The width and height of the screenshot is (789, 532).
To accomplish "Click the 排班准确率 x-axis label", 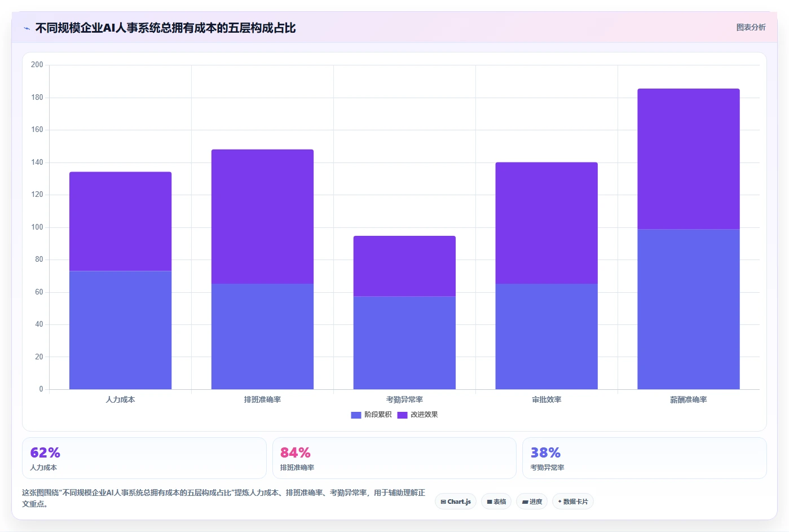I will 262,399.
